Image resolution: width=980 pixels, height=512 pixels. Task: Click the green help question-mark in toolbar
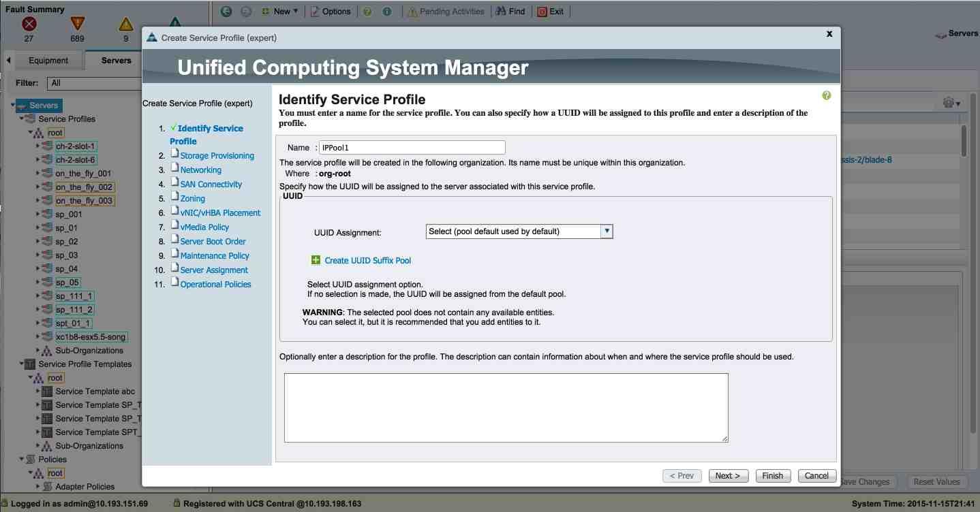367,12
